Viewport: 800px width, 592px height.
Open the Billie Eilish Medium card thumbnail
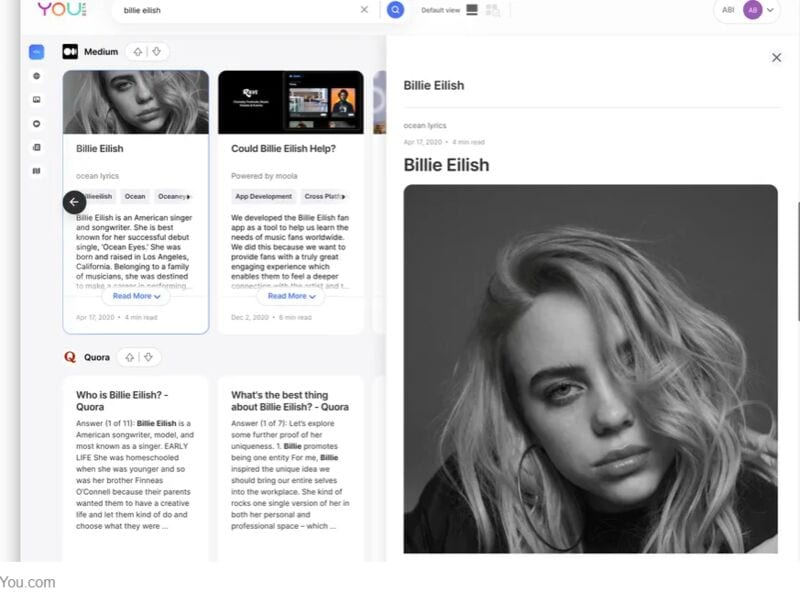coord(136,102)
